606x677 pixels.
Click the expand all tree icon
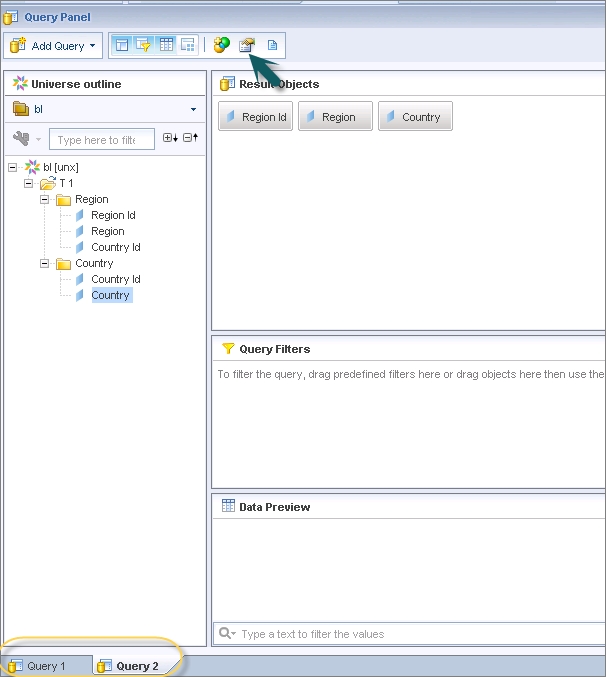pos(169,138)
